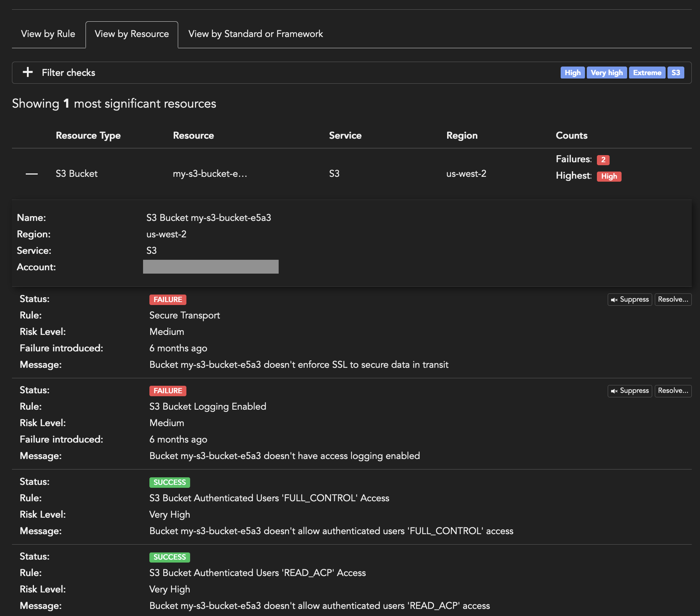Click the High badge in the Counts column
700x616 pixels.
[x=609, y=176]
